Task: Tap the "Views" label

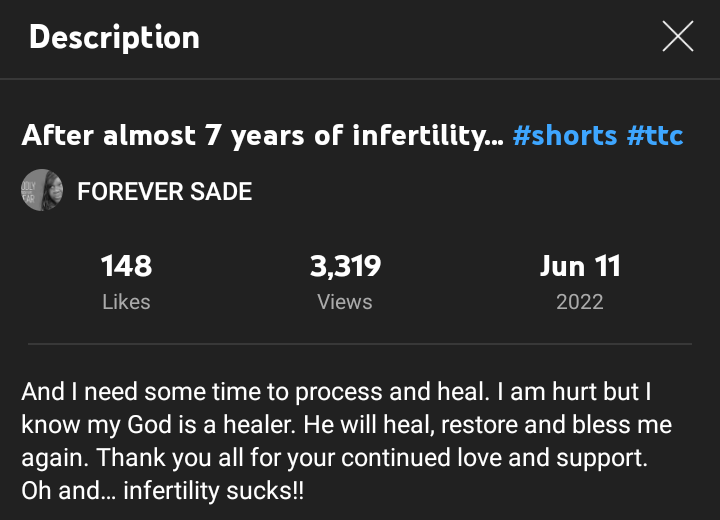Action: 345,301
